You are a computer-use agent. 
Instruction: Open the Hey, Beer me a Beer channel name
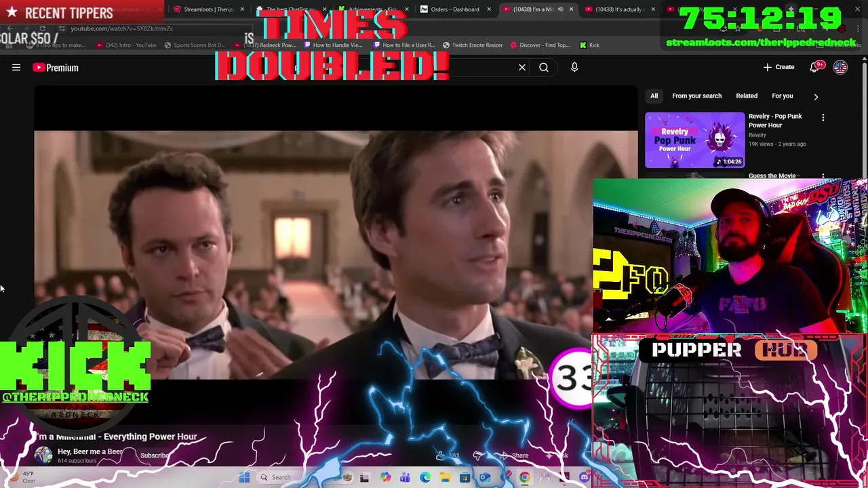click(x=90, y=452)
